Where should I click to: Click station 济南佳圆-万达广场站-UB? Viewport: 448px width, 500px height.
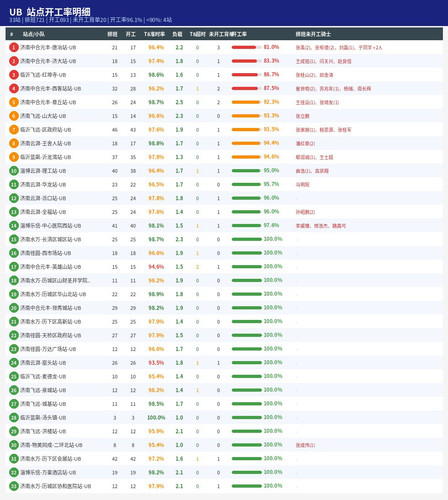click(x=48, y=349)
